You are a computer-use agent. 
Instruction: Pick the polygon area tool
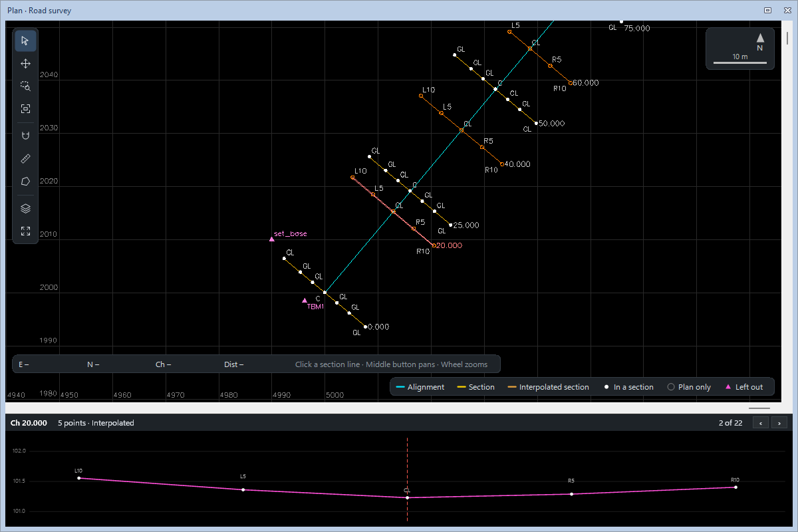click(26, 181)
